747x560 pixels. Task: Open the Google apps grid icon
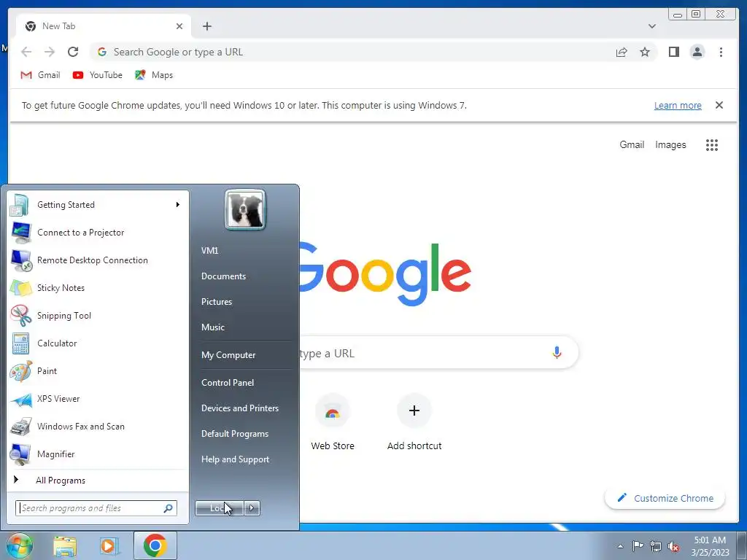[712, 145]
